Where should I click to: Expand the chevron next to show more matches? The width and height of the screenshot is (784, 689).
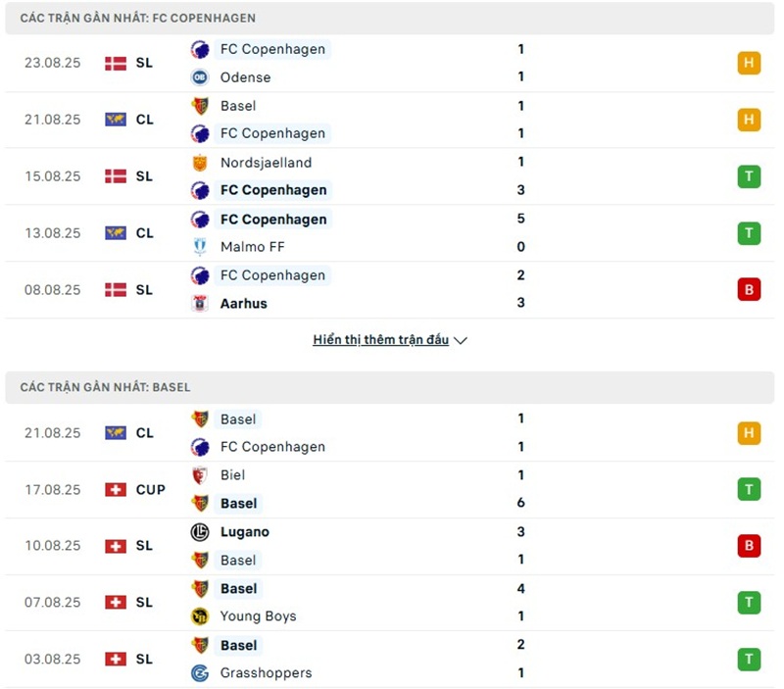tap(462, 341)
